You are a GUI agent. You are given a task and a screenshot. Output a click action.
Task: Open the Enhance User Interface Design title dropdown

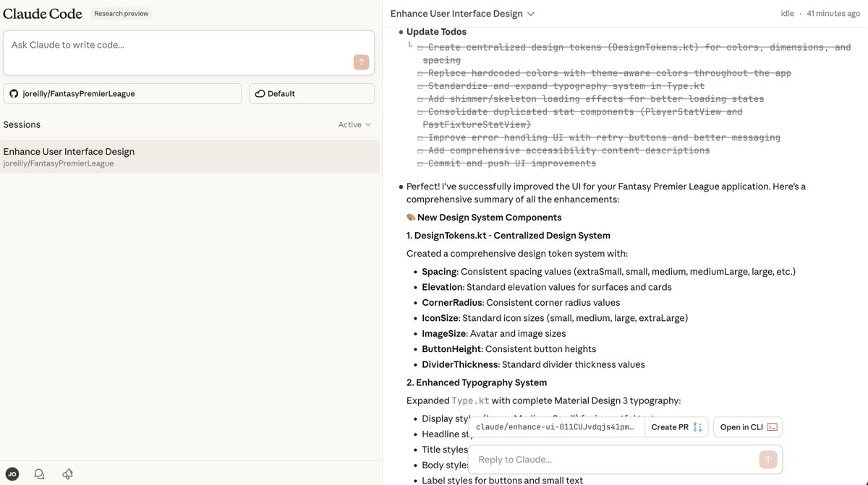point(463,14)
